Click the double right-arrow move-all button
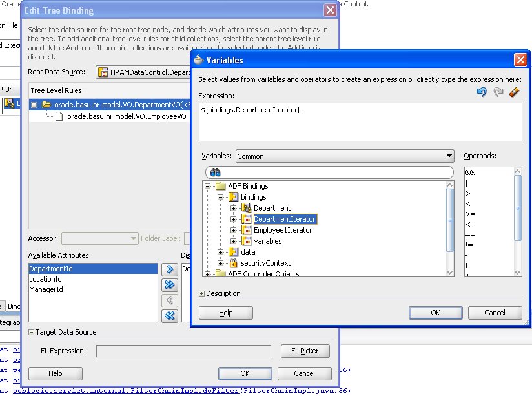Image resolution: width=532 pixels, height=396 pixels. click(169, 285)
